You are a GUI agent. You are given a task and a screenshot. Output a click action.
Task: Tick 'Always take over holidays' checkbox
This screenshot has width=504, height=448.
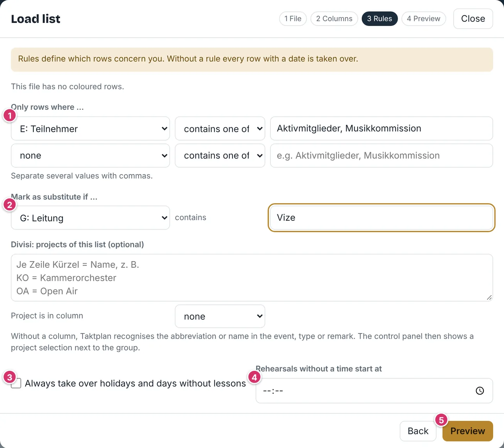[x=16, y=383]
